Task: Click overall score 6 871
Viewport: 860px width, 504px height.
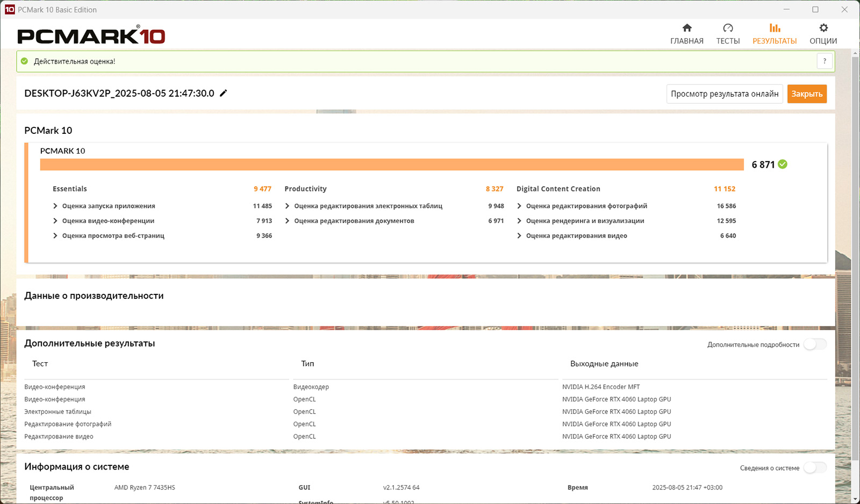Action: [x=763, y=164]
